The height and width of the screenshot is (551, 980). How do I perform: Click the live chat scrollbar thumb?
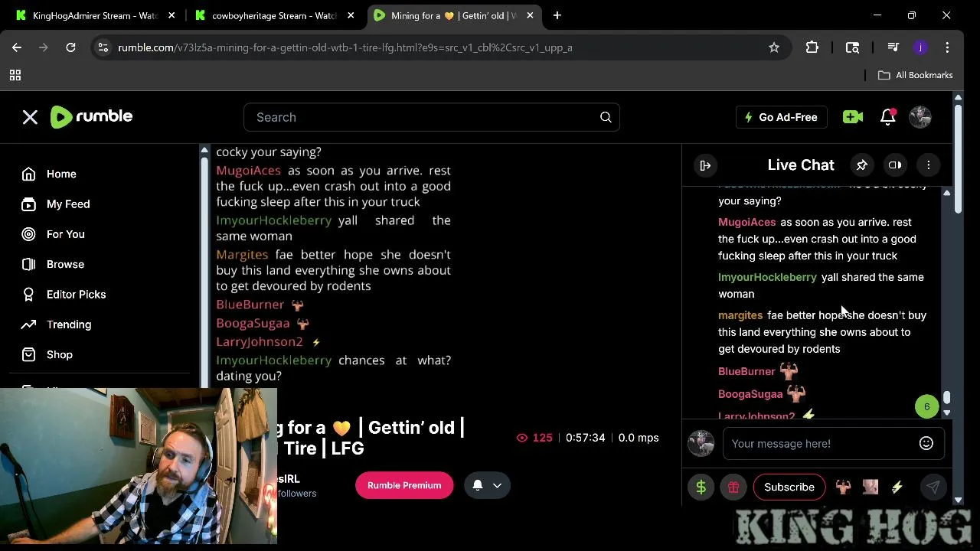tap(946, 398)
